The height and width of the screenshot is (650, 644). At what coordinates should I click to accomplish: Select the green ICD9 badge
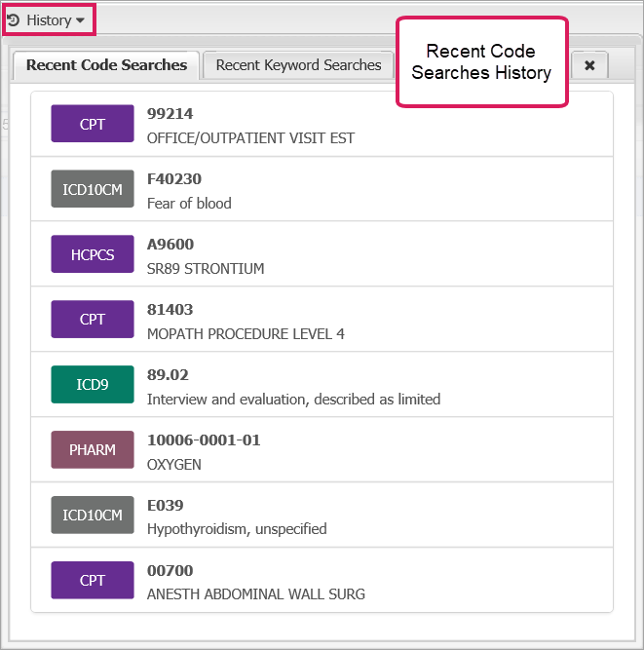(93, 385)
